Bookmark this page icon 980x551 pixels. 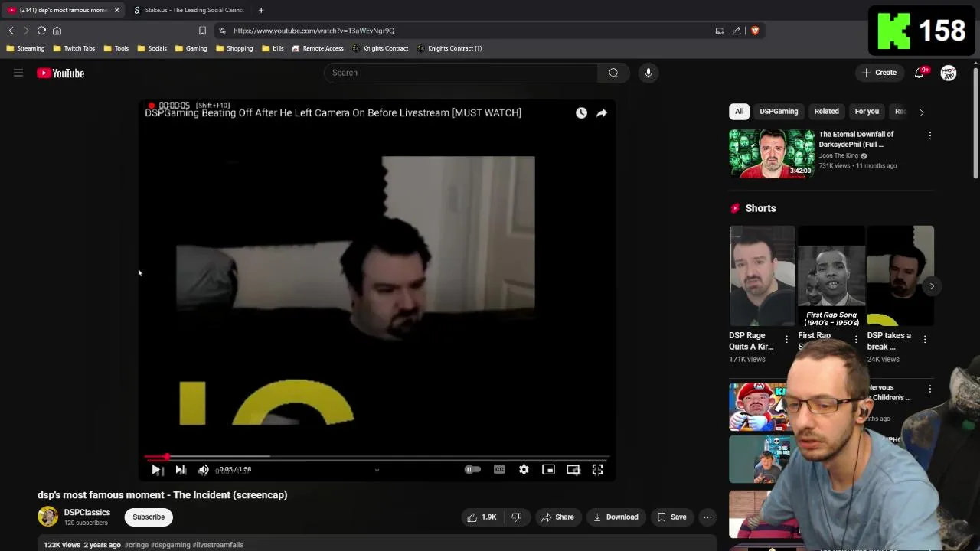(x=202, y=31)
